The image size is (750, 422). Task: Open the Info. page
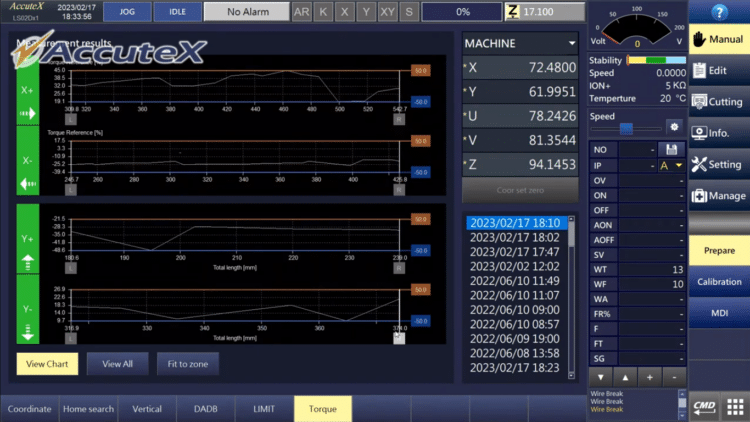click(719, 133)
